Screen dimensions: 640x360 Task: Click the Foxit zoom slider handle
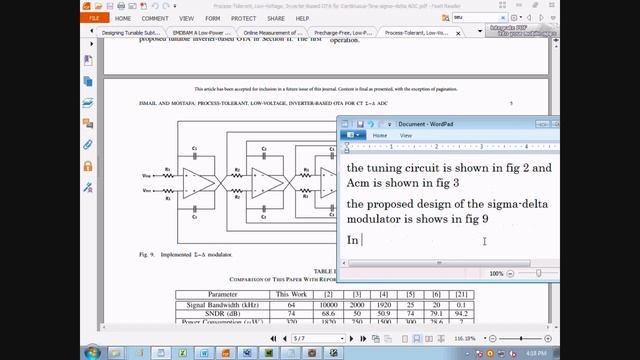click(521, 339)
